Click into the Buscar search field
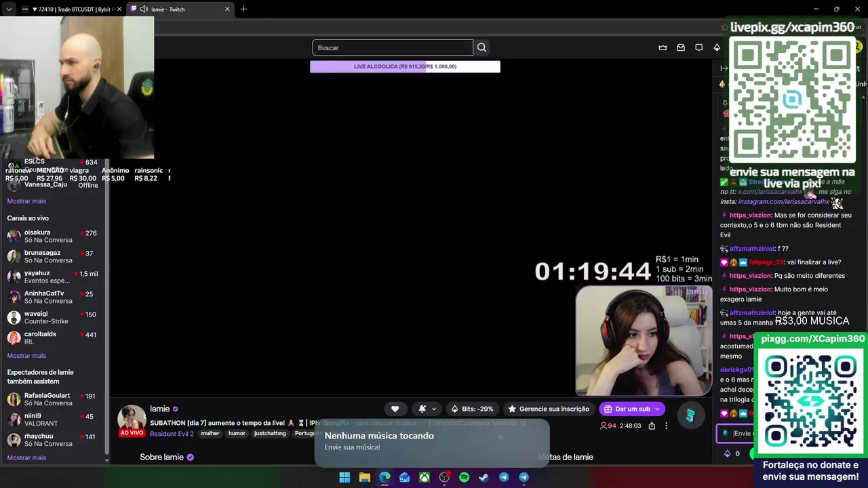This screenshot has height=488, width=868. pos(393,47)
